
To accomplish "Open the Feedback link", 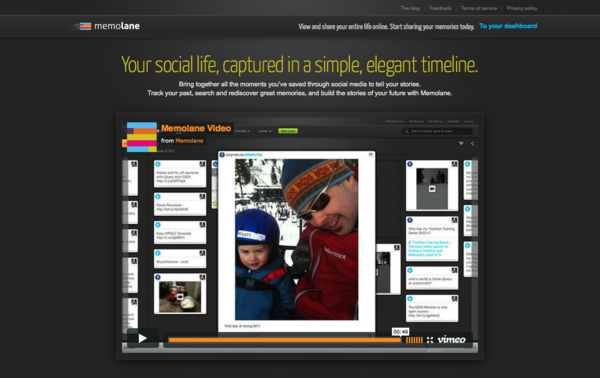I will tap(440, 8).
